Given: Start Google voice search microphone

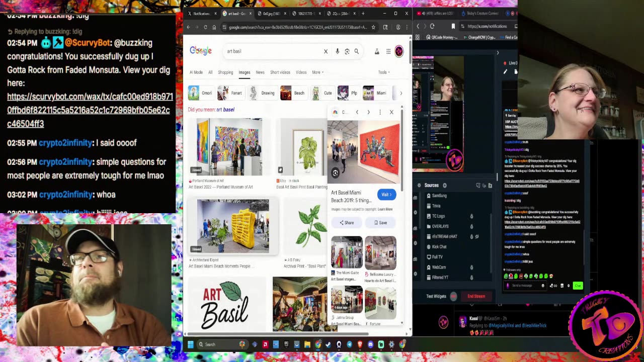Looking at the screenshot, I should (x=337, y=51).
